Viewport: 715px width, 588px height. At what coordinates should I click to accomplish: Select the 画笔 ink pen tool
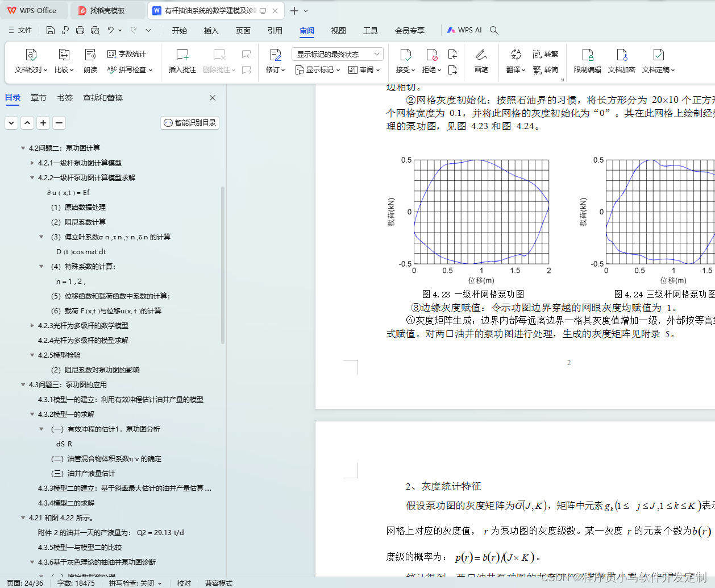click(481, 61)
